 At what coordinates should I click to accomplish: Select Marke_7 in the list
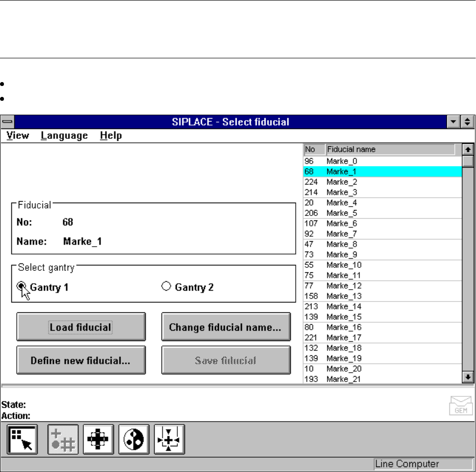tap(383, 234)
